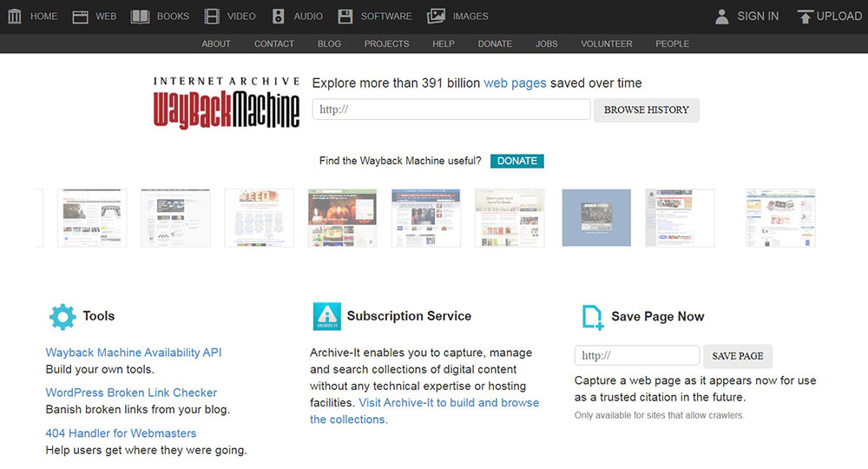Go to the Volunteer menu item
This screenshot has width=868, height=469.
pyautogui.click(x=606, y=43)
